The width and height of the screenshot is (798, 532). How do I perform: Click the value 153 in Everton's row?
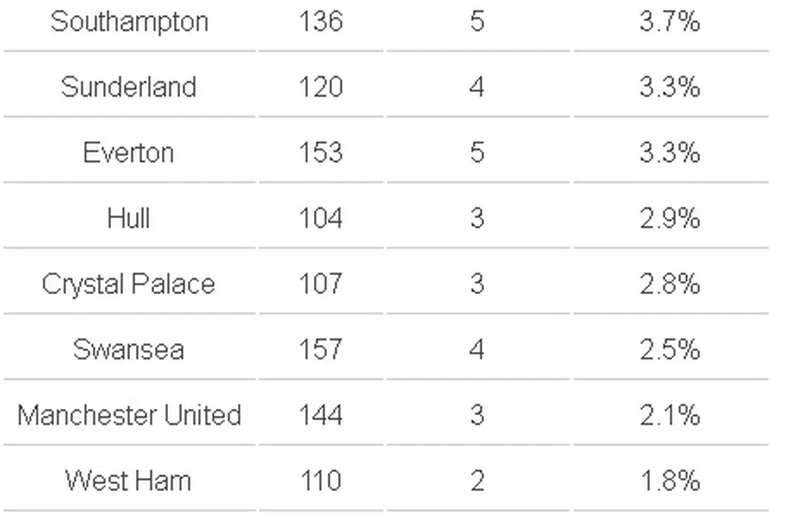pyautogui.click(x=321, y=153)
